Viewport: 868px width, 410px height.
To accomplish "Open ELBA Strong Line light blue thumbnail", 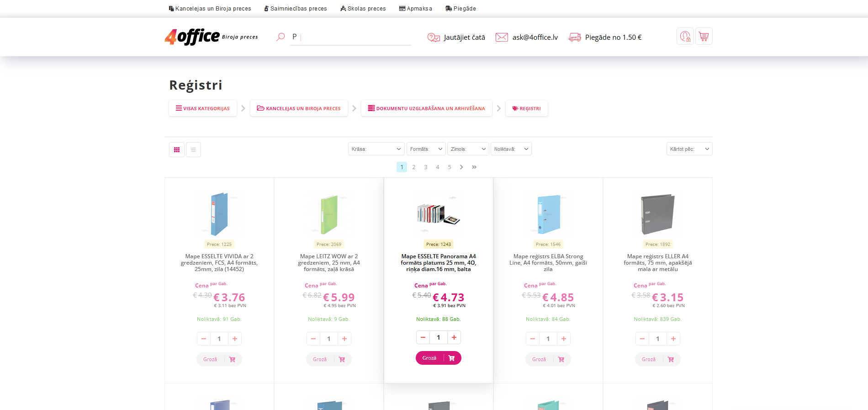I will (x=548, y=214).
